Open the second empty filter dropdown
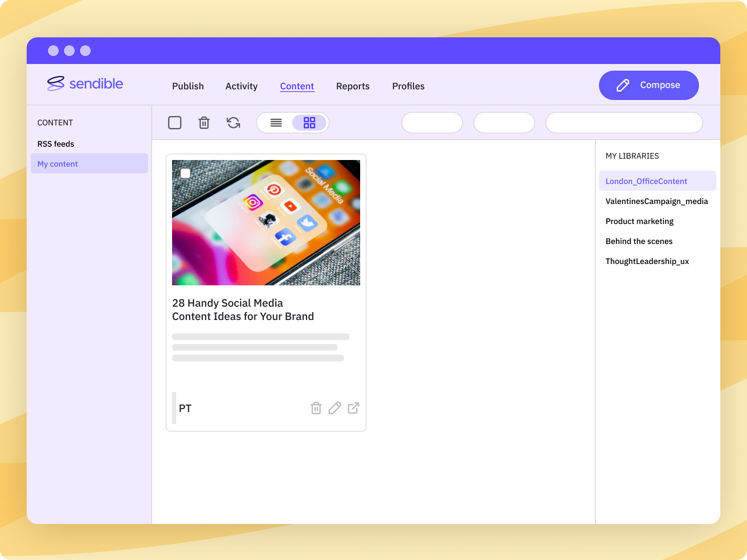747x560 pixels. [x=504, y=123]
